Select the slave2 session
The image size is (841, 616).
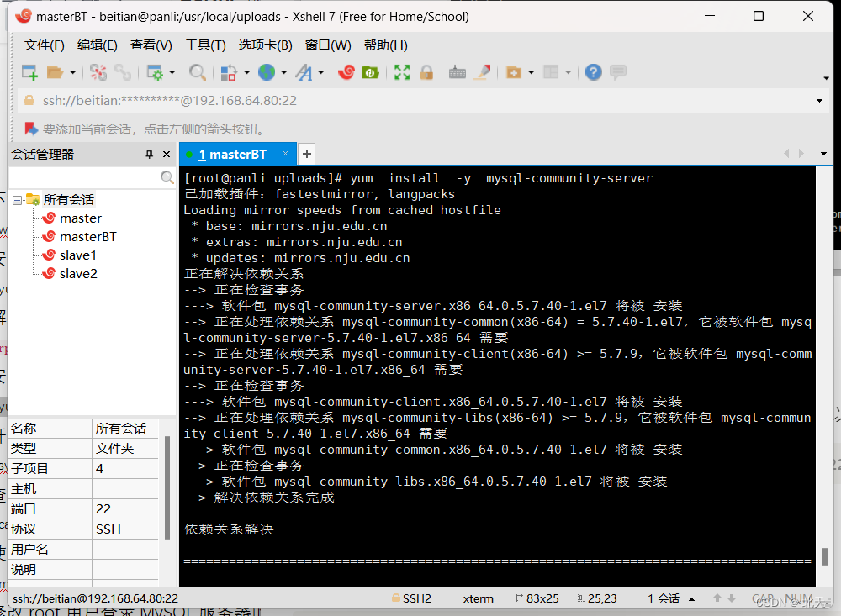[78, 273]
